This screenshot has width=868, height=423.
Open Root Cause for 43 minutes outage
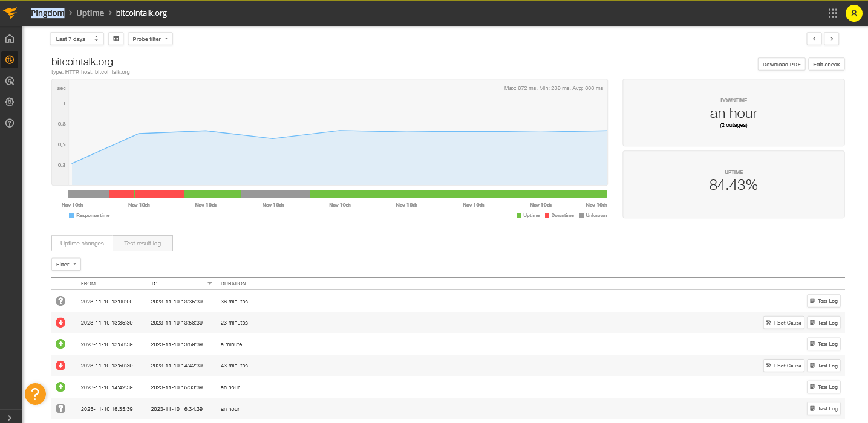click(784, 366)
